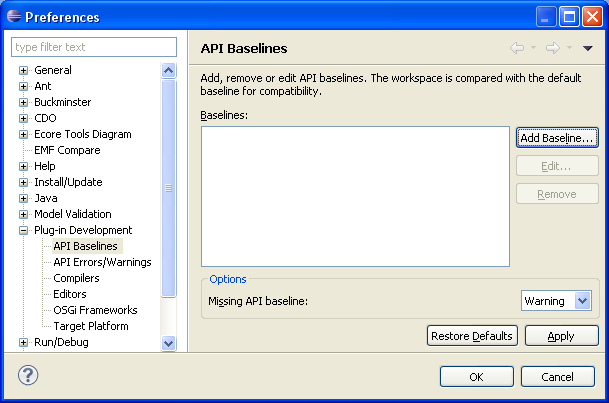
Task: Open the preference page view menu triangle
Action: 588,48
